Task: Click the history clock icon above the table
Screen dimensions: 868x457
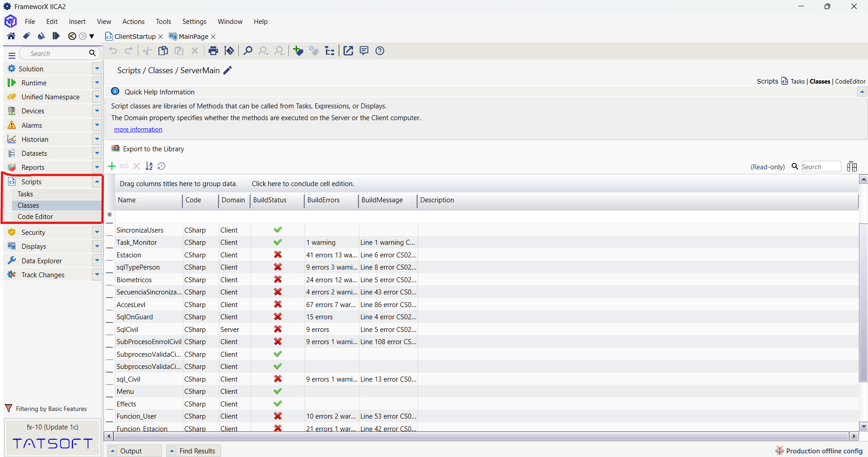Action: coord(162,166)
